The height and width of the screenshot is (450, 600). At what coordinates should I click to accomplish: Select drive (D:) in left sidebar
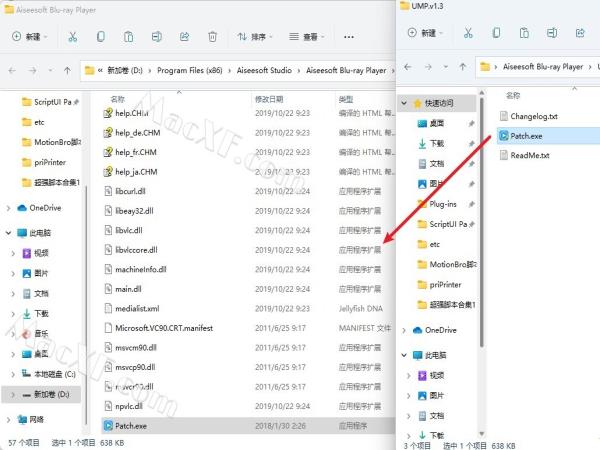41,395
